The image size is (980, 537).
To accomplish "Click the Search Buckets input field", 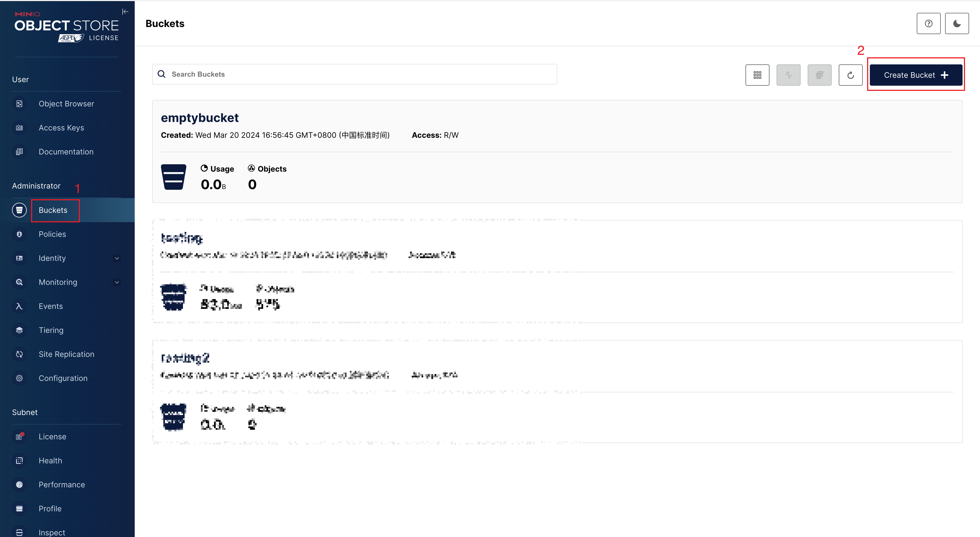I will pyautogui.click(x=354, y=74).
